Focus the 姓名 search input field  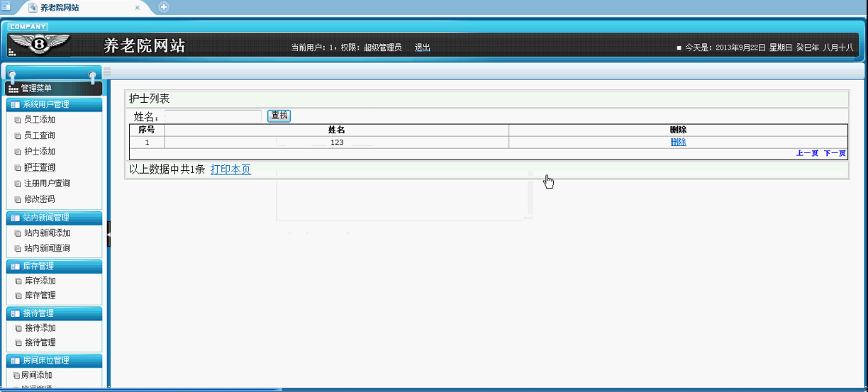[213, 116]
